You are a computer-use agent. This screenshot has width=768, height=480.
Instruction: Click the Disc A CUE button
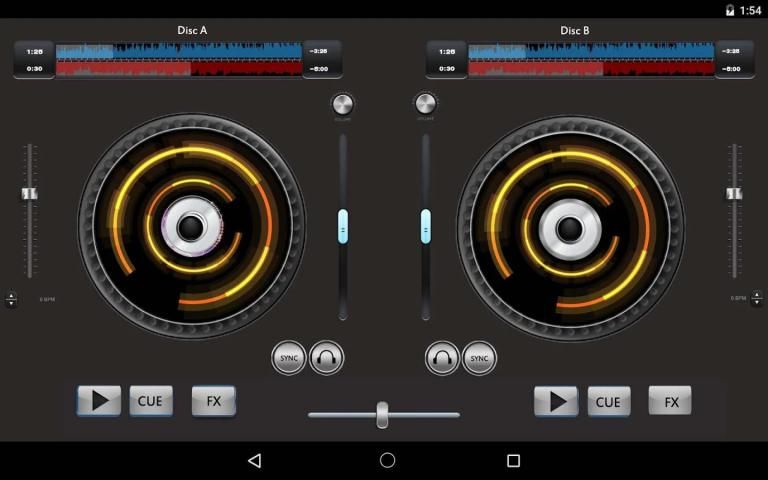click(151, 401)
